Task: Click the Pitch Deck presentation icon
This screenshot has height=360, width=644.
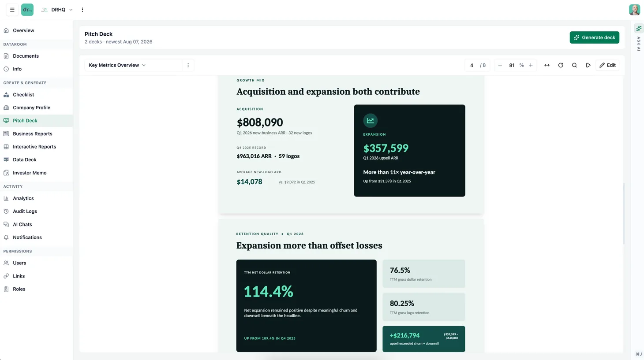Action: 6,120
